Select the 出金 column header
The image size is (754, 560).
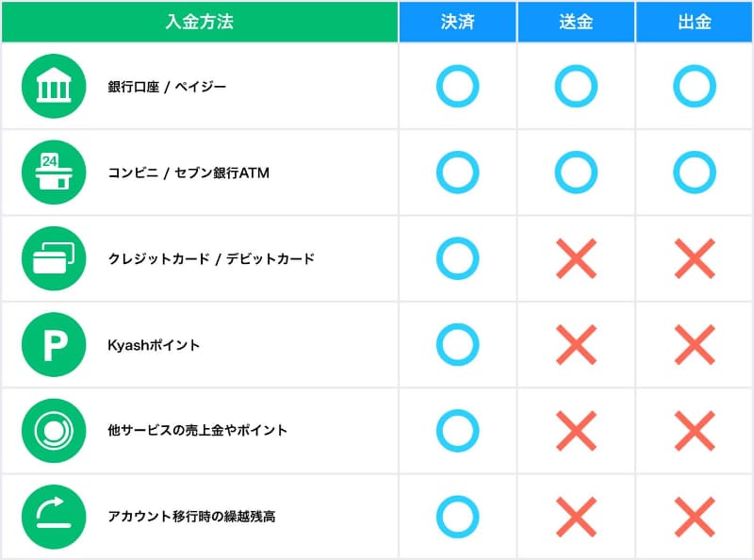point(695,22)
